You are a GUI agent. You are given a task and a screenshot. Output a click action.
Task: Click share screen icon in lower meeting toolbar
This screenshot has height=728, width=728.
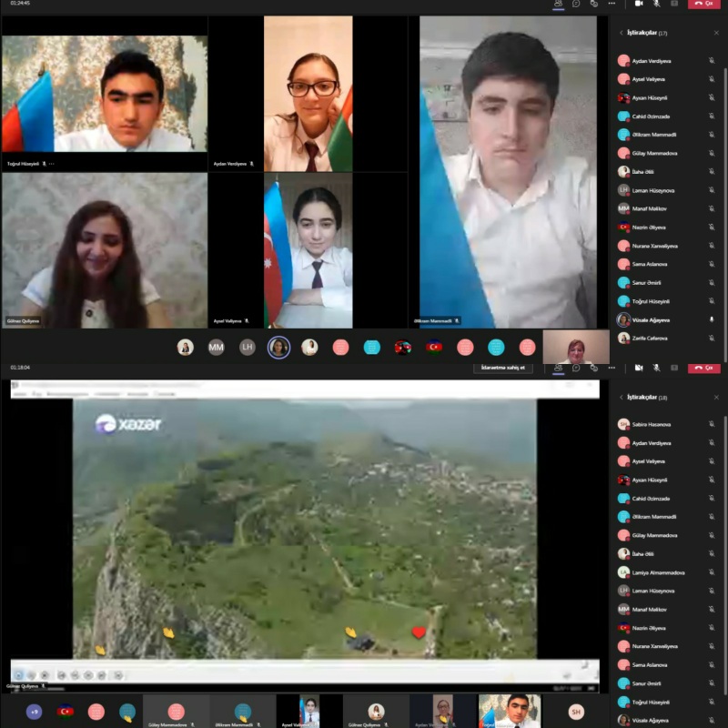pos(674,368)
